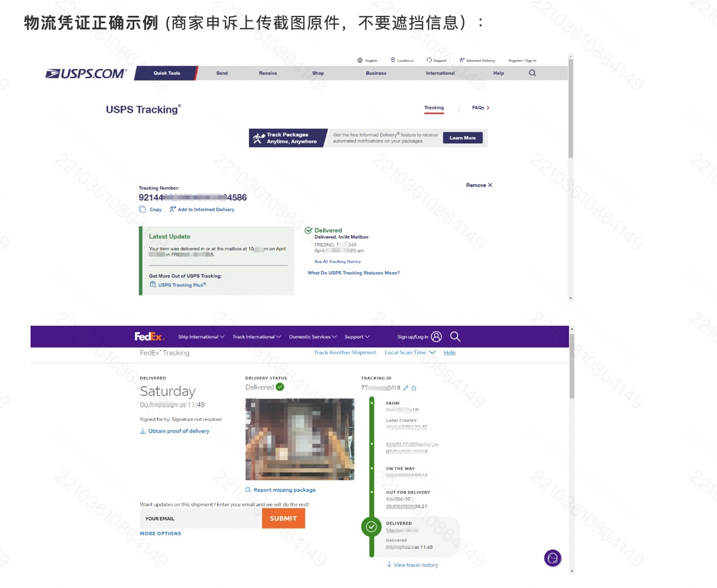
Task: Star the FedEx tracking ID
Action: coord(414,388)
